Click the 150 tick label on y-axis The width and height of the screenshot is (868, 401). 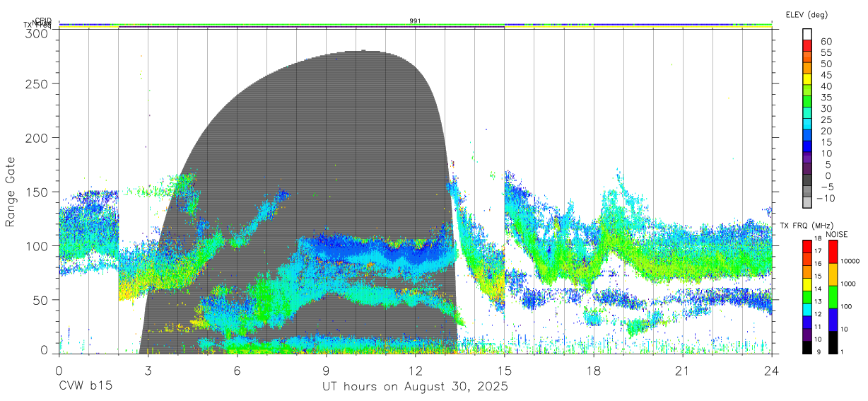[35, 192]
